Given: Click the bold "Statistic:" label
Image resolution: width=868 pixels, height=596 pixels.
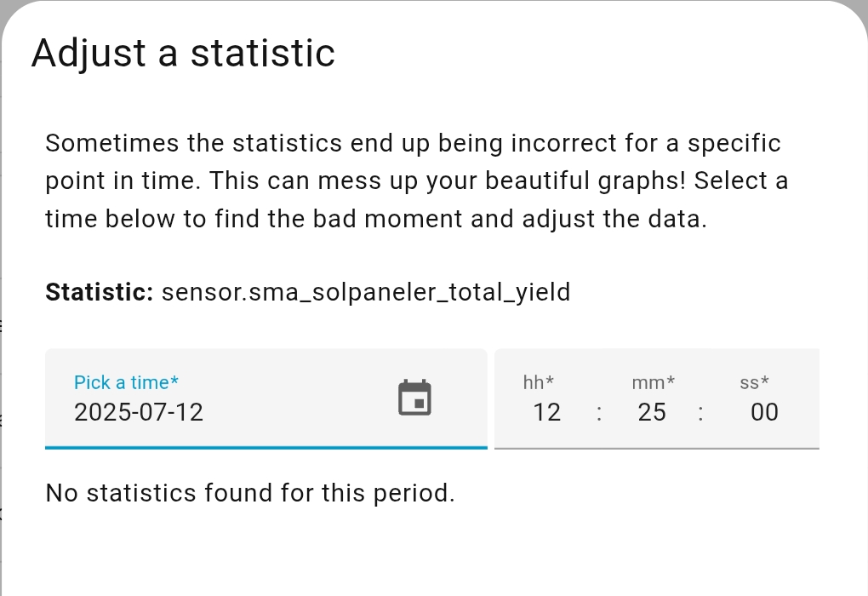Looking at the screenshot, I should (99, 292).
